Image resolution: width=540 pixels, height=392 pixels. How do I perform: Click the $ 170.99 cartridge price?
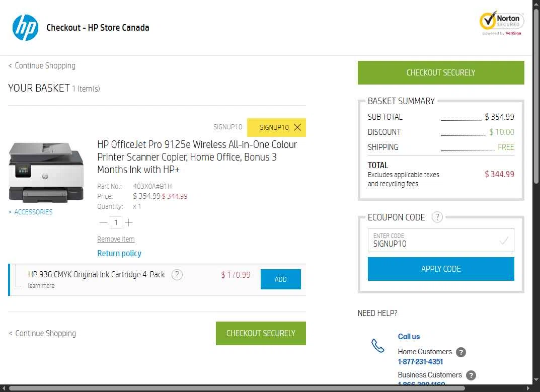click(x=236, y=275)
